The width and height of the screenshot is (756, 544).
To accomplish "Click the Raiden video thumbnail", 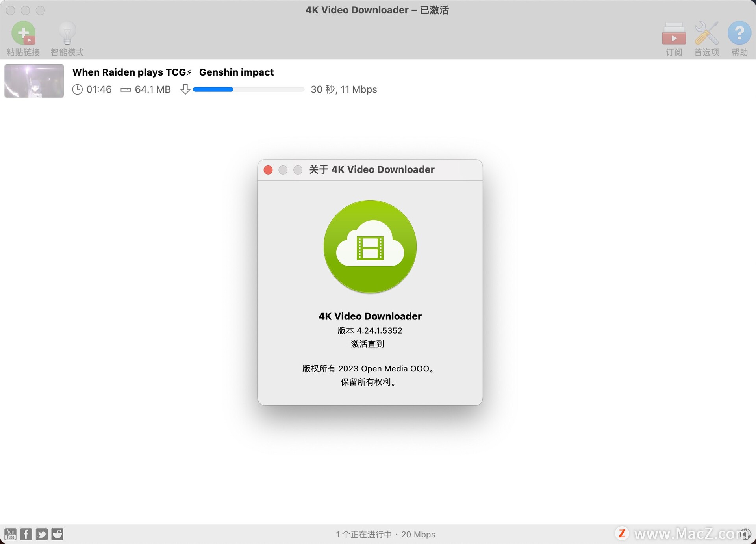I will point(34,81).
